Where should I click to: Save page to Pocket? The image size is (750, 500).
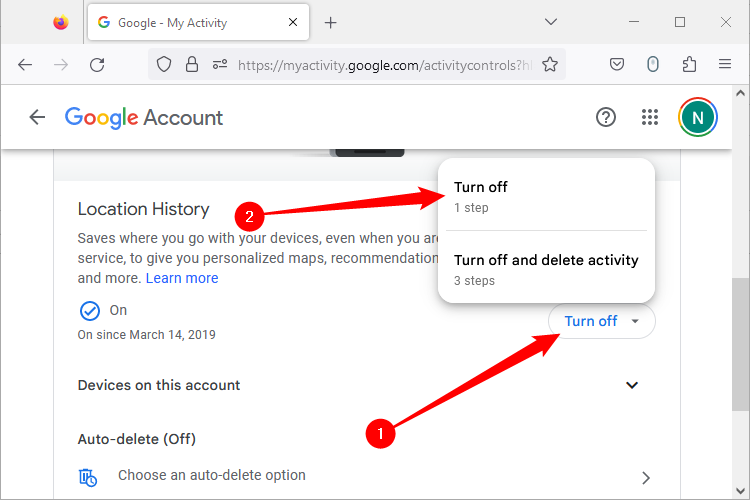click(617, 64)
